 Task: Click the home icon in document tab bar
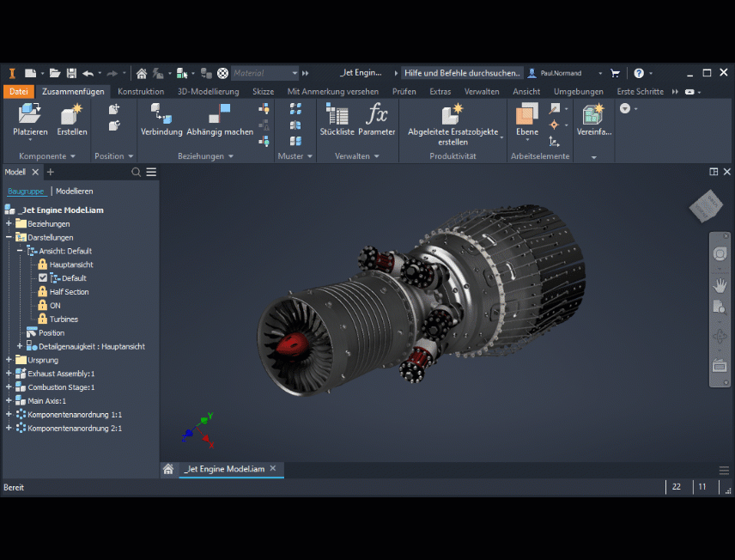tap(168, 469)
